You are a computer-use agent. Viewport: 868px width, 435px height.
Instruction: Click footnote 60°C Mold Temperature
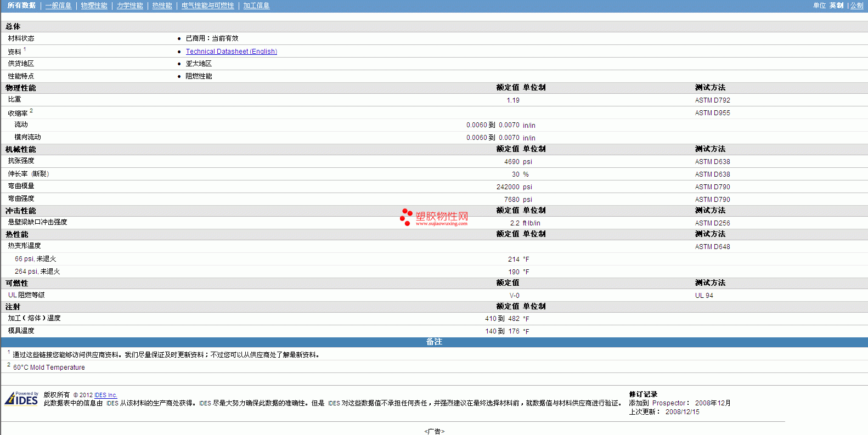pos(49,368)
